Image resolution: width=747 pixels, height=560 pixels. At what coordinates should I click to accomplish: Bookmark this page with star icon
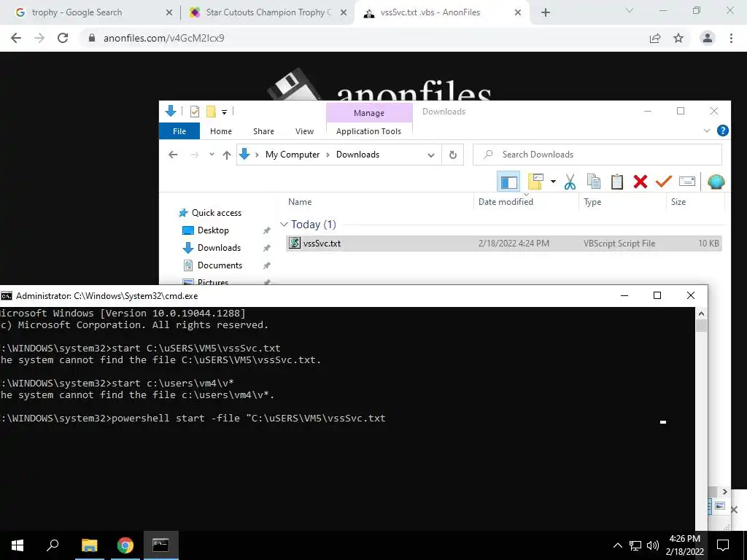(678, 38)
